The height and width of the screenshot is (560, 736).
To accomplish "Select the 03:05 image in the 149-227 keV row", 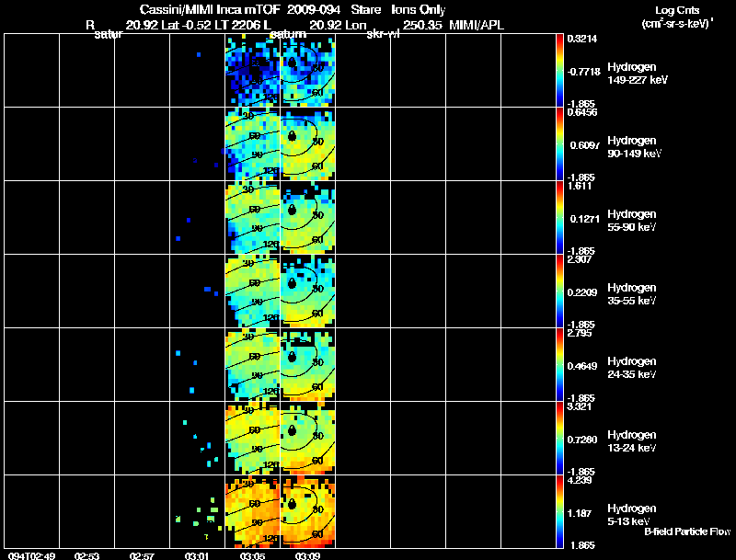I will point(252,71).
